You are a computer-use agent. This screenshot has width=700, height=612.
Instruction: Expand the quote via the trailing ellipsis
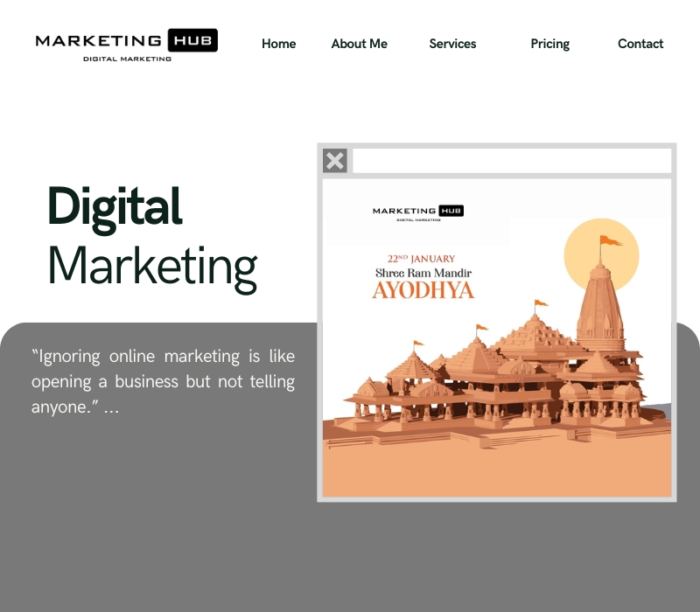point(111,407)
